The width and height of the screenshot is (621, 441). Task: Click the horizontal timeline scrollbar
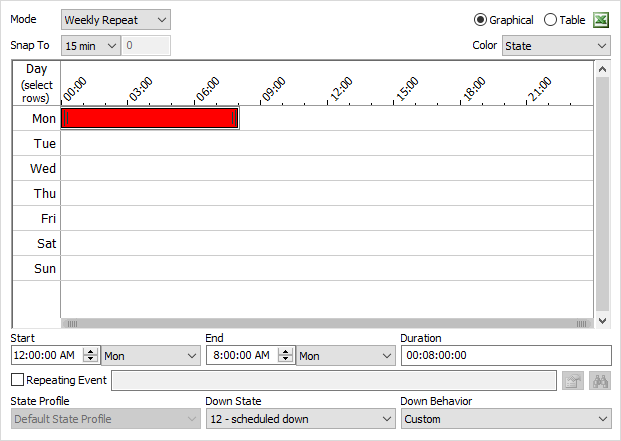point(326,323)
